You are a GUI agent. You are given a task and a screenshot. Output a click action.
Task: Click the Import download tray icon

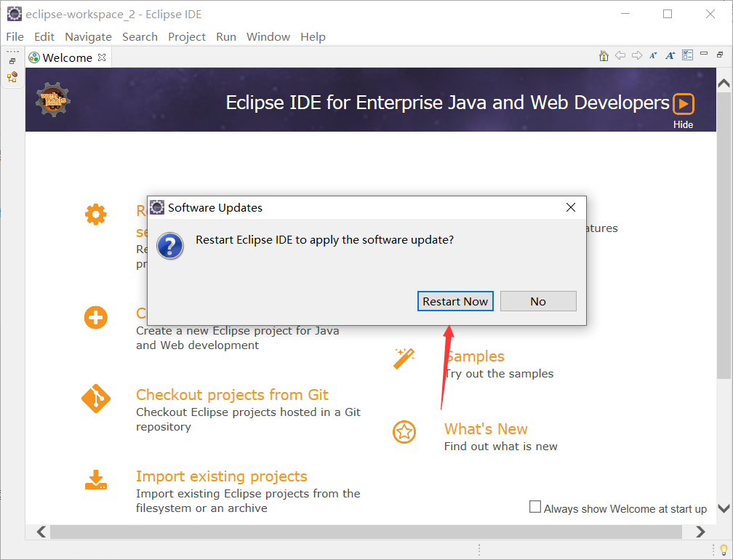tap(96, 480)
